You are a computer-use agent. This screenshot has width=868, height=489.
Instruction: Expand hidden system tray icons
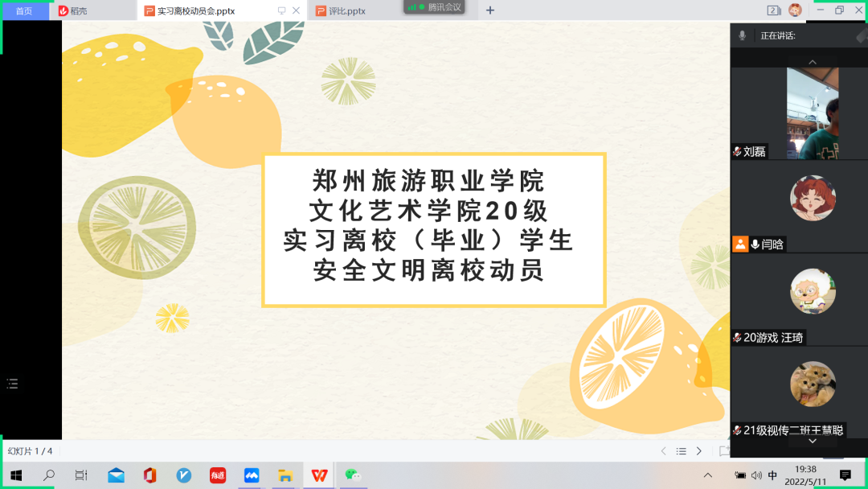(710, 475)
